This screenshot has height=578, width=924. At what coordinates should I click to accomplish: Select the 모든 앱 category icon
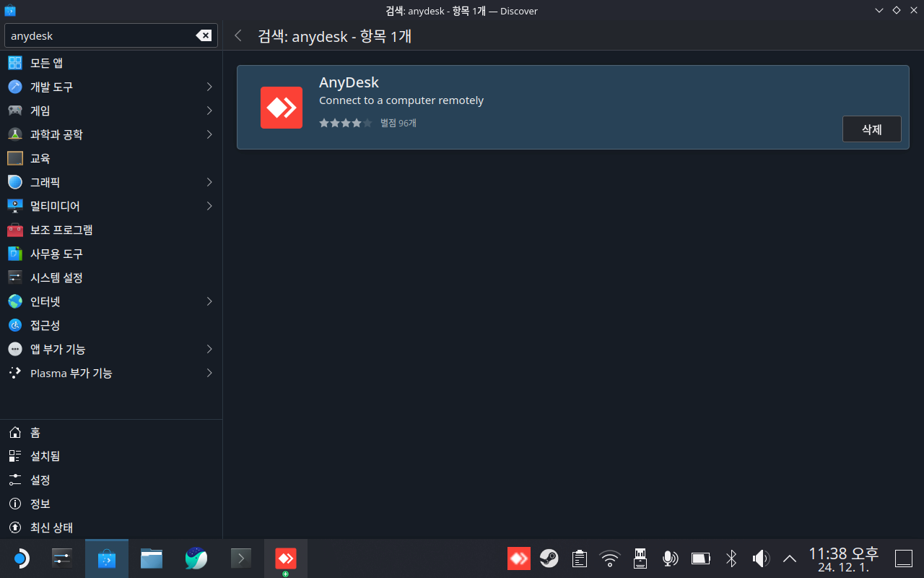point(15,63)
